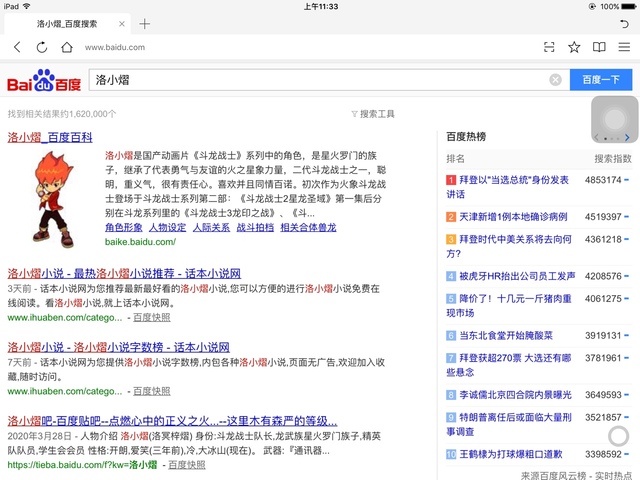
Task: Clear the search box text
Action: pyautogui.click(x=555, y=80)
